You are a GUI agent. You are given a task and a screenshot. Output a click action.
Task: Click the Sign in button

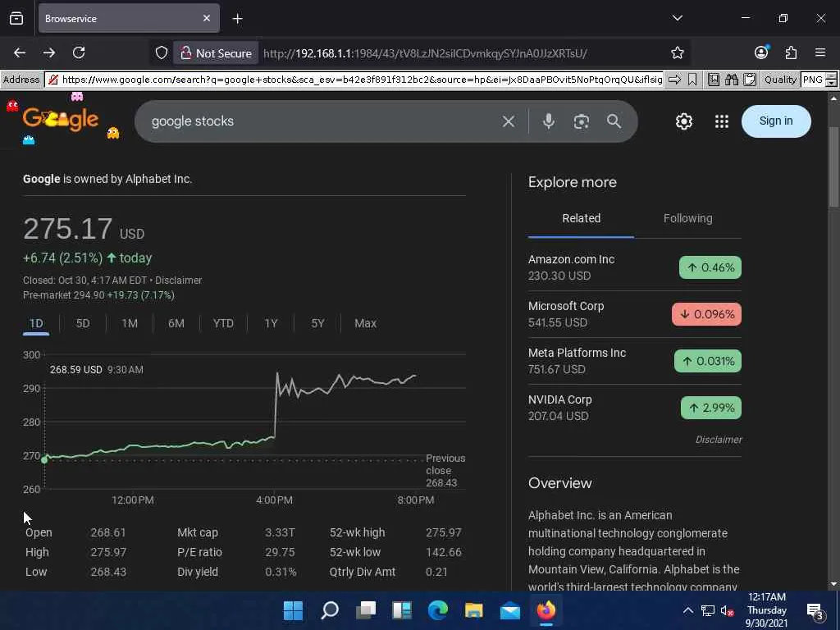776,121
